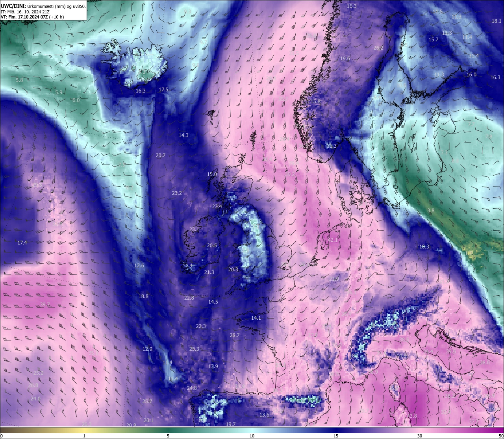The width and height of the screenshot is (504, 439).
Task: Click the map value '12.9'
Action: (x=147, y=349)
